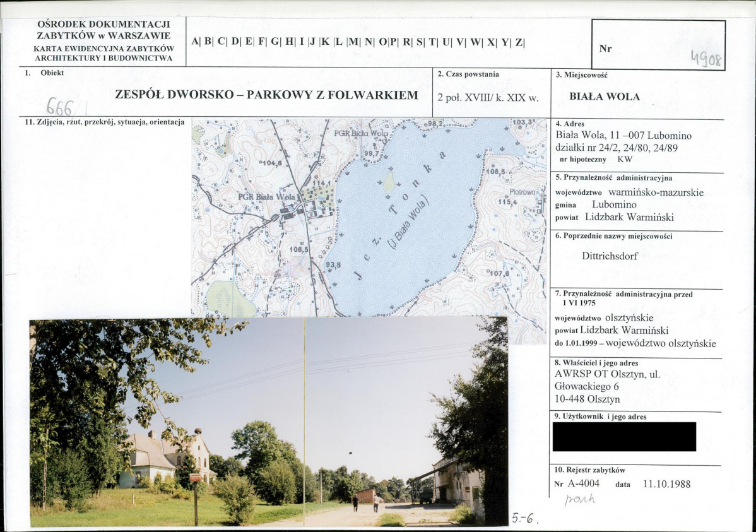Click the handwritten number 4908 in the Nr box
Screen dimensions: 756x532
pyautogui.click(x=707, y=59)
